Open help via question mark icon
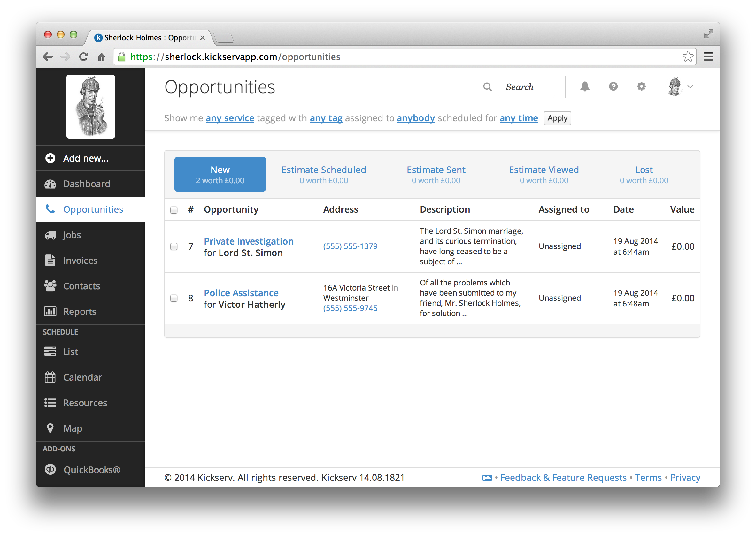 (613, 87)
